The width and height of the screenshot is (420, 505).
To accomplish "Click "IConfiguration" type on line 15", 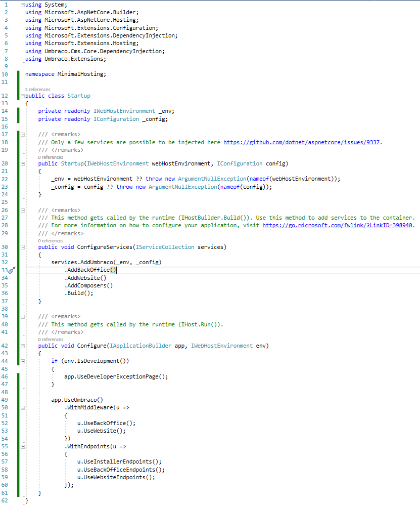I will [116, 119].
